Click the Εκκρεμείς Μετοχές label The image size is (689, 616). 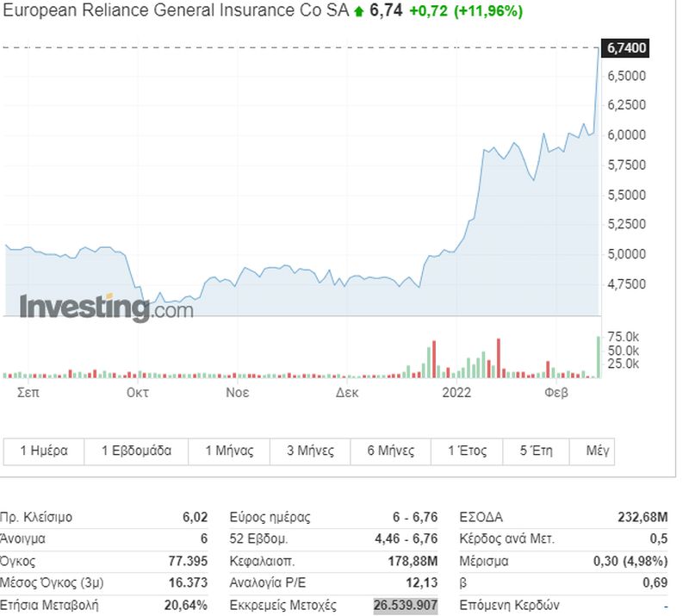pos(283,606)
